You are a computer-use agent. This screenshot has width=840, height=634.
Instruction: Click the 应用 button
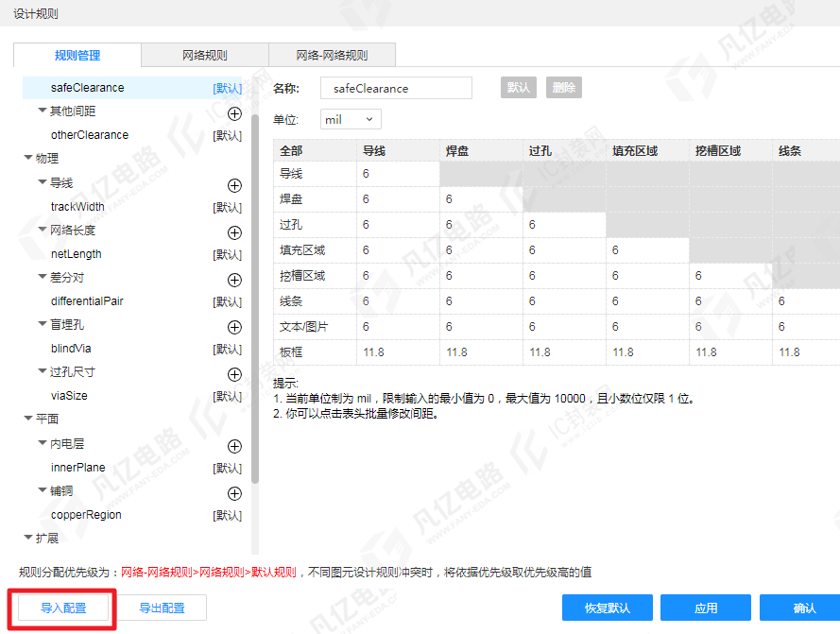(706, 608)
